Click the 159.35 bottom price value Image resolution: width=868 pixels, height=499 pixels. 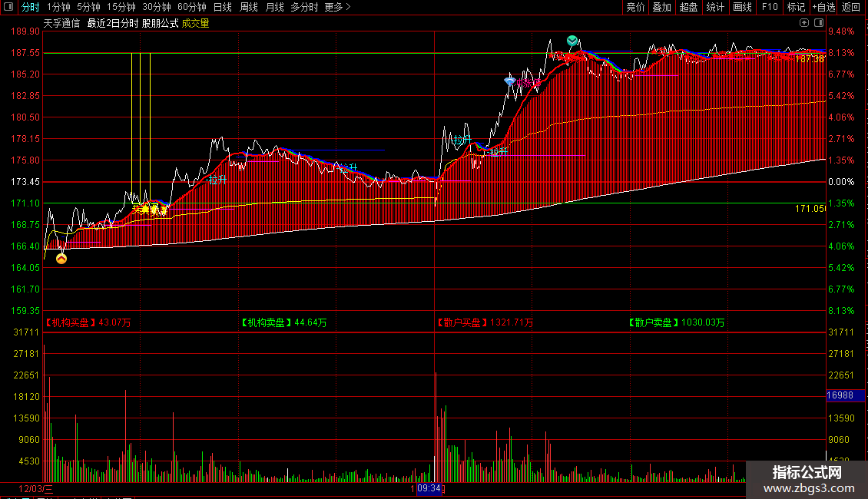point(25,311)
